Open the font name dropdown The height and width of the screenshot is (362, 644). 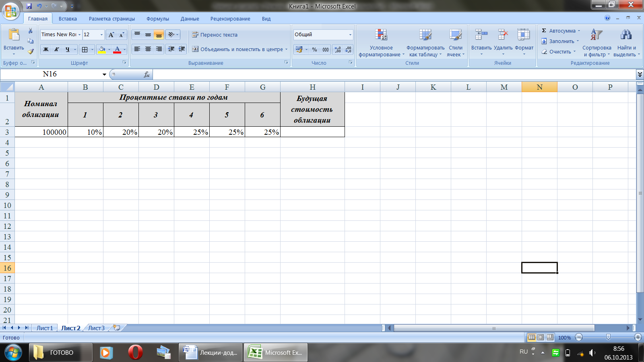(x=79, y=35)
